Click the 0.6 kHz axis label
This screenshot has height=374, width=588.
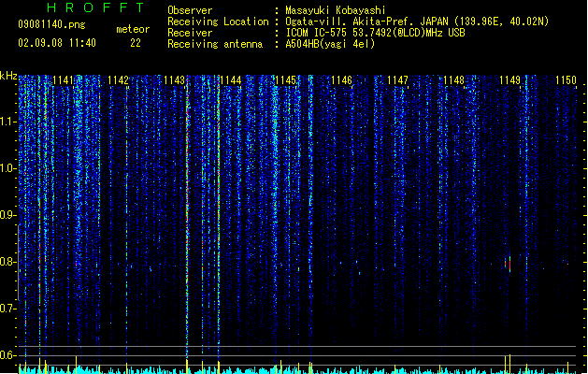click(7, 355)
